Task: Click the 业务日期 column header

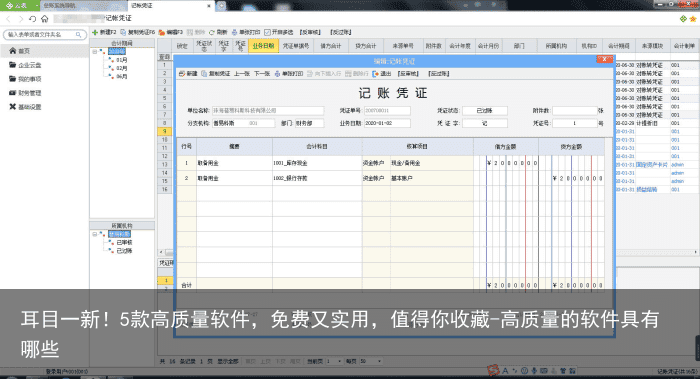Action: pyautogui.click(x=263, y=46)
